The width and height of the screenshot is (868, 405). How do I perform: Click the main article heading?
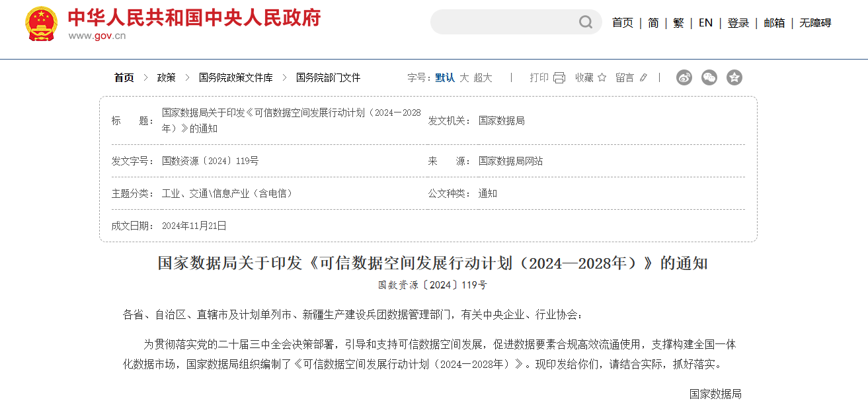(432, 263)
